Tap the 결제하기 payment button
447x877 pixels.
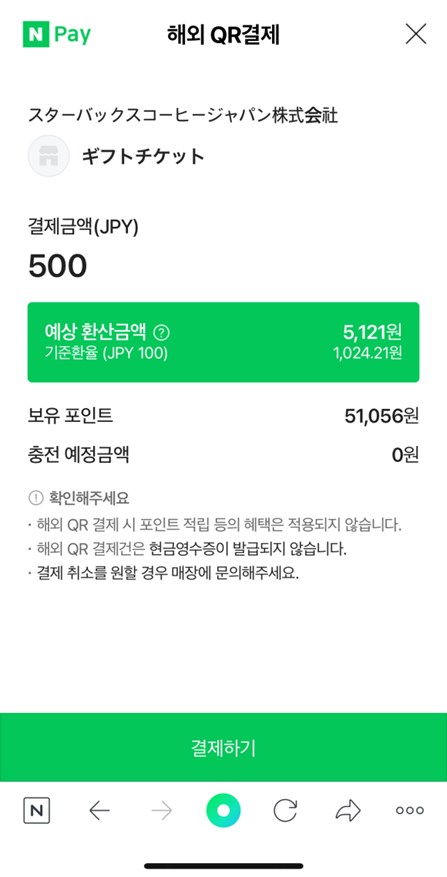click(223, 747)
